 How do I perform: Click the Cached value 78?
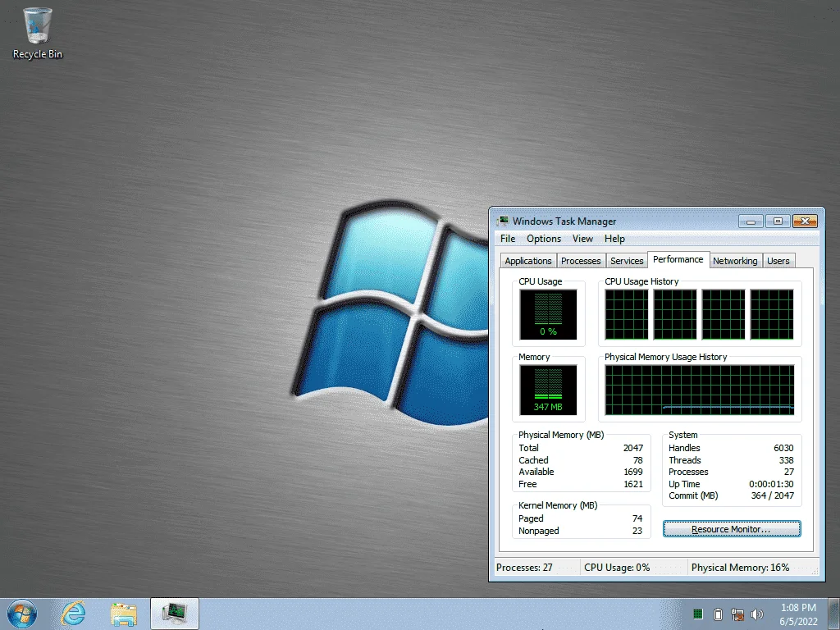coord(637,460)
